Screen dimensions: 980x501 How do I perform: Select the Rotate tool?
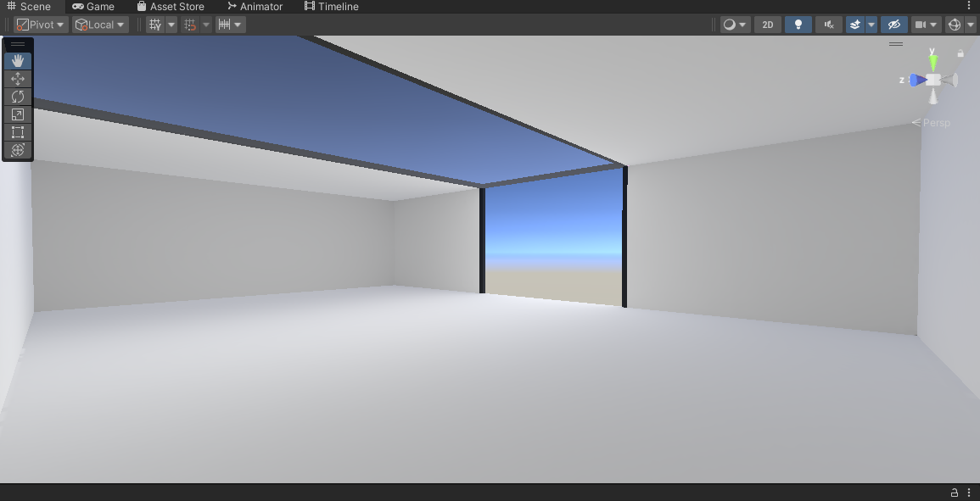click(18, 96)
